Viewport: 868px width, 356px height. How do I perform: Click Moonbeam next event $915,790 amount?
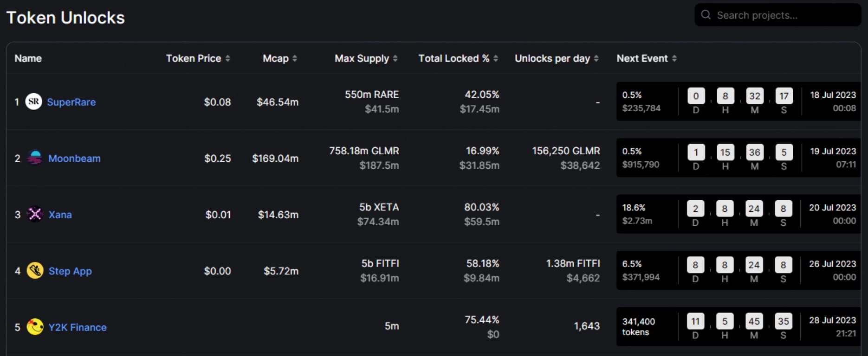pyautogui.click(x=641, y=165)
